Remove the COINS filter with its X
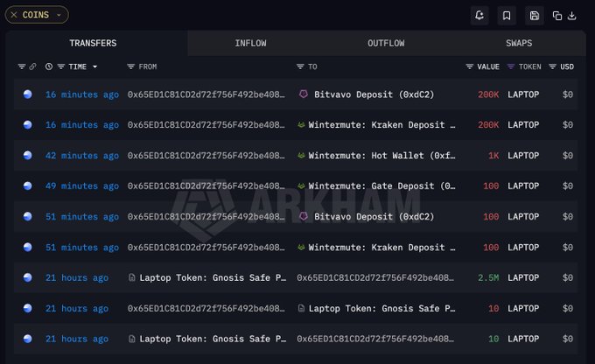The width and height of the screenshot is (595, 364). 14,15
